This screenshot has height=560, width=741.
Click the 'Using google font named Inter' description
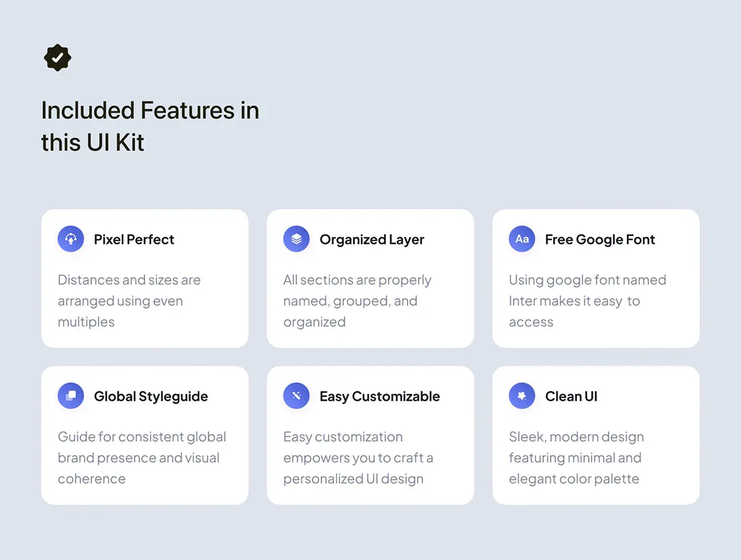coord(587,301)
